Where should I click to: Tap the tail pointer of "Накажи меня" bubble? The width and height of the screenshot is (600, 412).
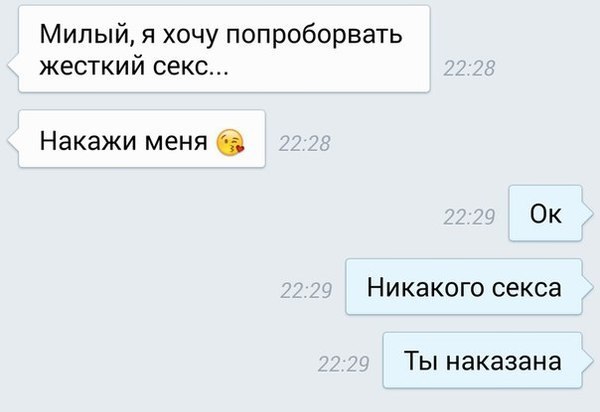[x=13, y=140]
